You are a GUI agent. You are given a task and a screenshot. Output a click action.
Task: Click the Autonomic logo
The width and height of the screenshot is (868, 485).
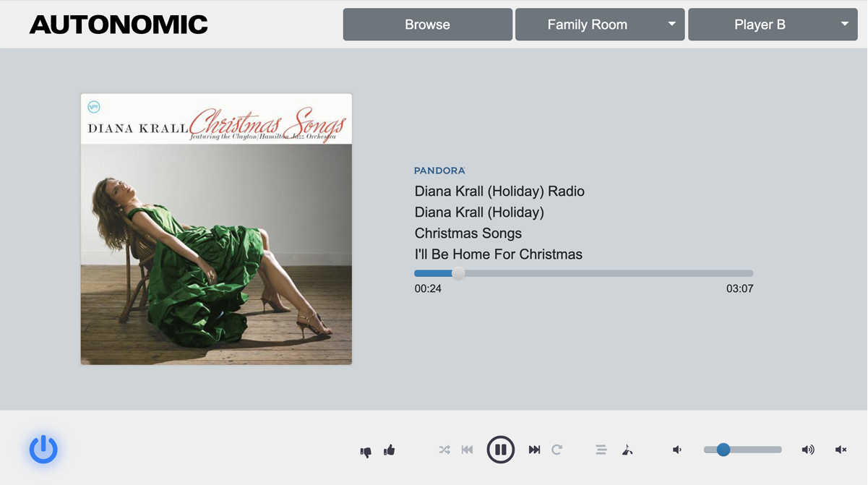click(x=119, y=25)
